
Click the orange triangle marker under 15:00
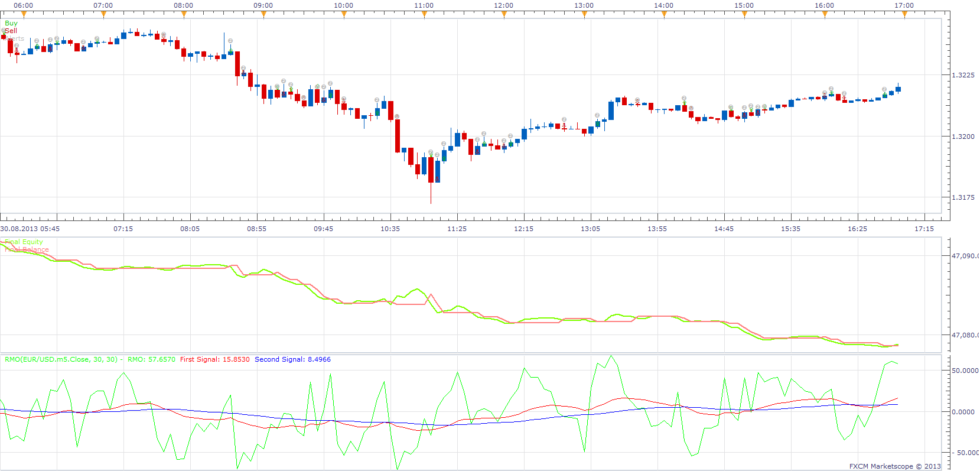pos(744,14)
